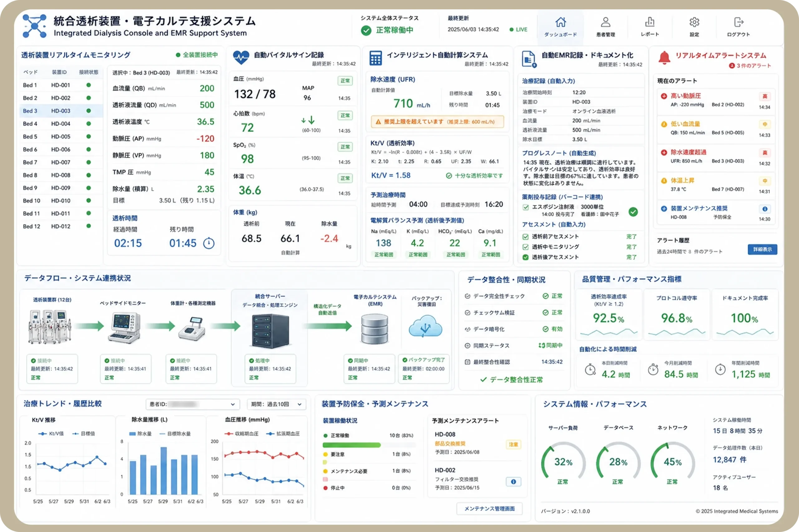Select Bed 1 HD-001 row
The width and height of the screenshot is (799, 532).
point(61,85)
